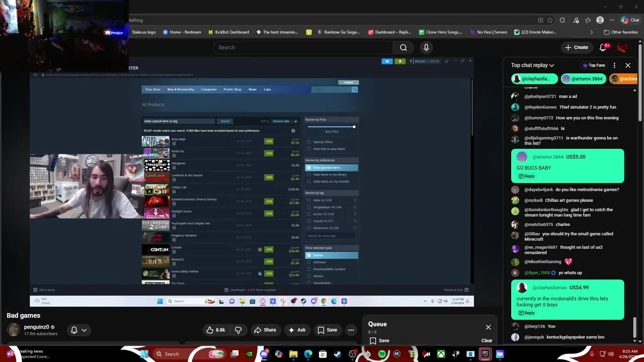Check the 'Action' tag filter
Viewport: 644px width, 362px height.
coord(309,214)
